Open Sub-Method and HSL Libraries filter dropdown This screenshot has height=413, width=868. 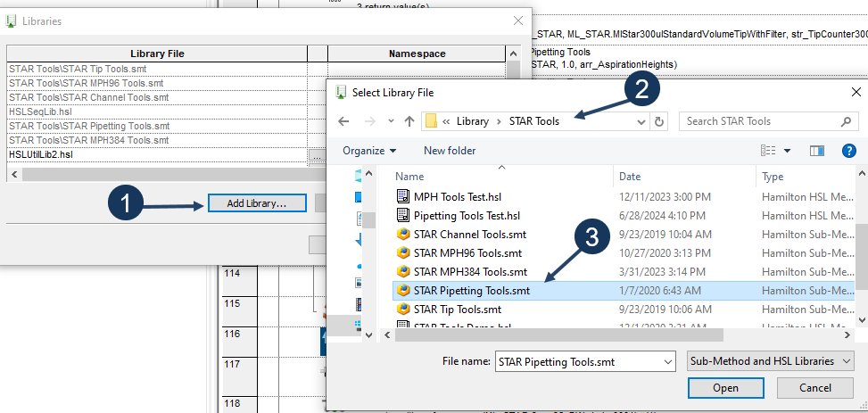tap(770, 361)
